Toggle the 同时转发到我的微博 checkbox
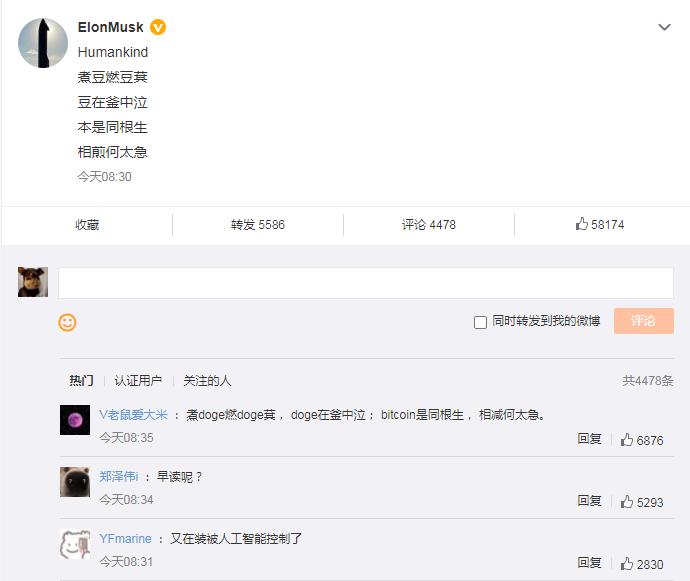 [480, 322]
